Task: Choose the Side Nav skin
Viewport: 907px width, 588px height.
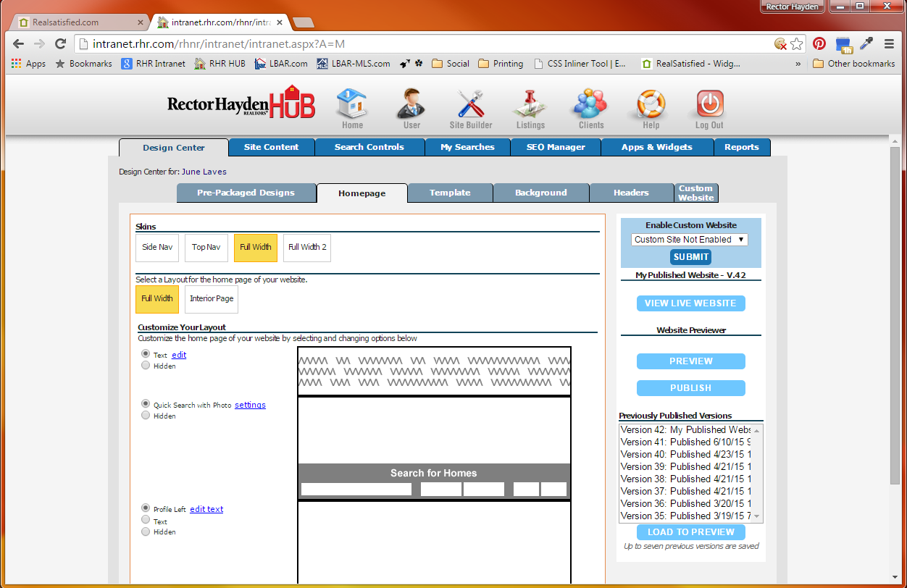Action: tap(157, 247)
